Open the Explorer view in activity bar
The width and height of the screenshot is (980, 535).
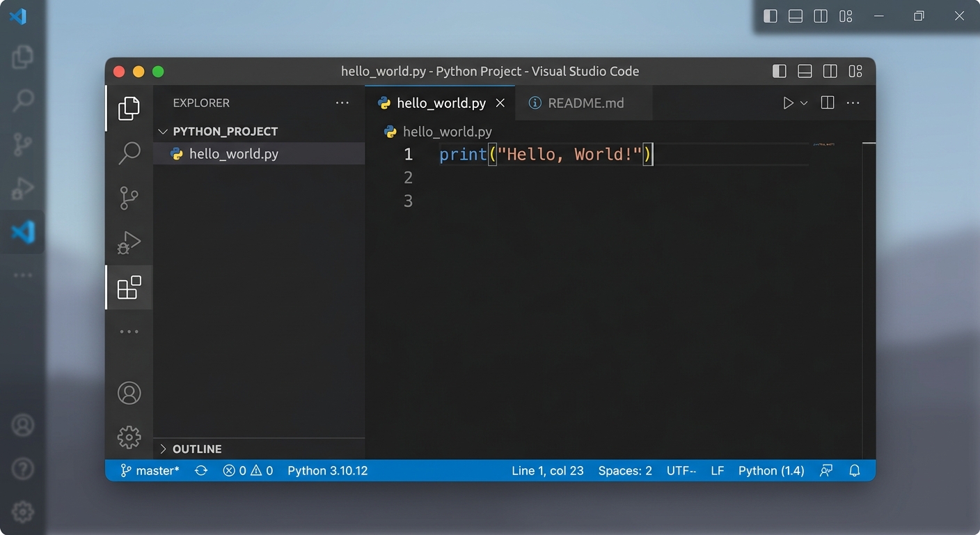[129, 108]
